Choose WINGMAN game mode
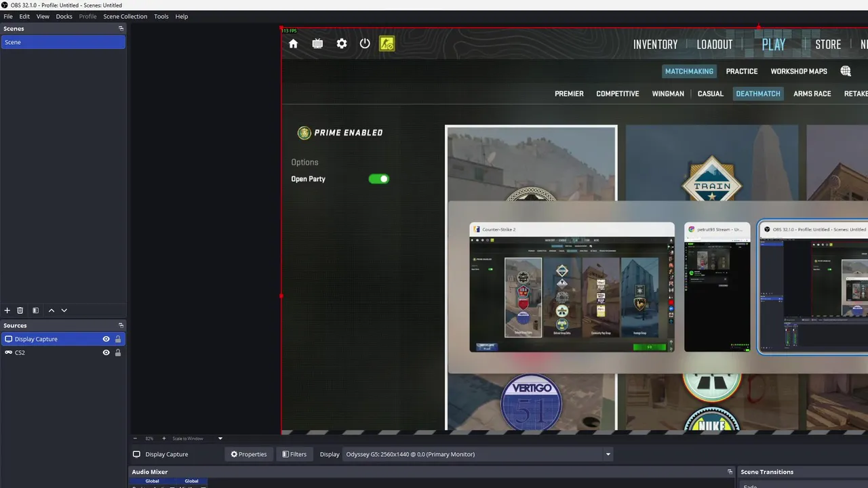The width and height of the screenshot is (868, 488). click(668, 94)
